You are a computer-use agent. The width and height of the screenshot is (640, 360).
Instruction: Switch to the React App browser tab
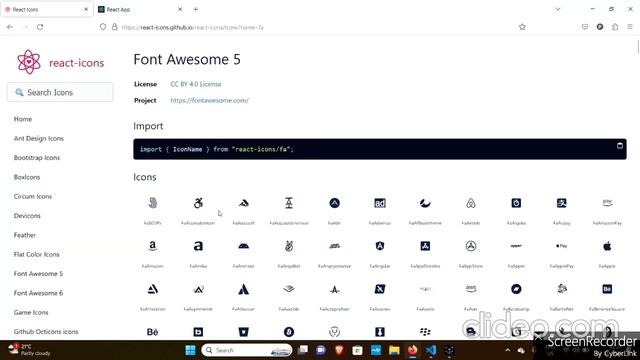click(141, 9)
